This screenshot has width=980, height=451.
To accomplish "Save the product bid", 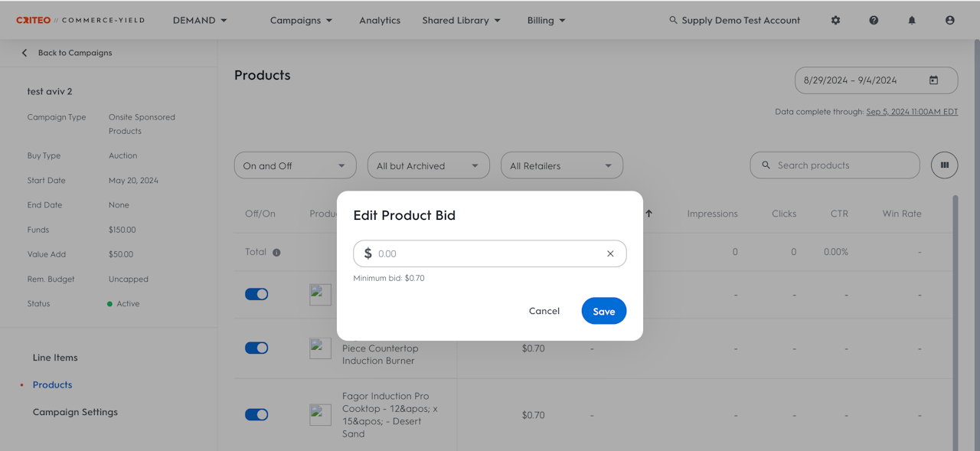I will click(603, 311).
